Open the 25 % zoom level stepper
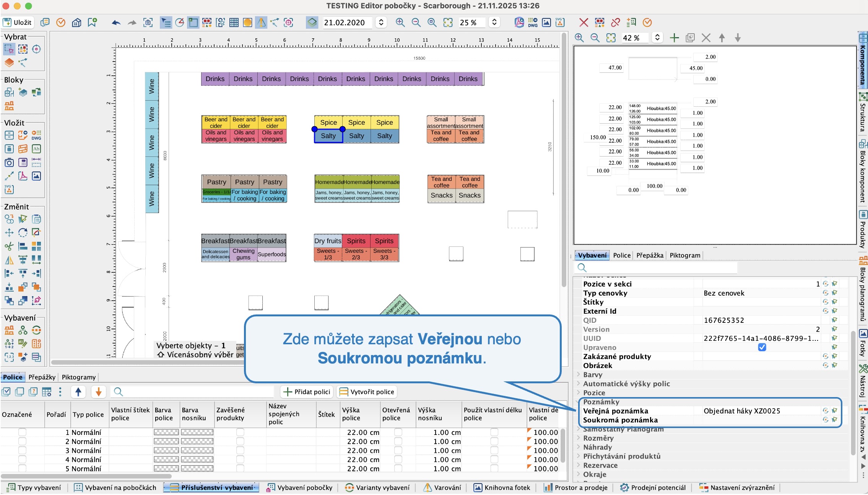868x495 pixels. pyautogui.click(x=494, y=23)
